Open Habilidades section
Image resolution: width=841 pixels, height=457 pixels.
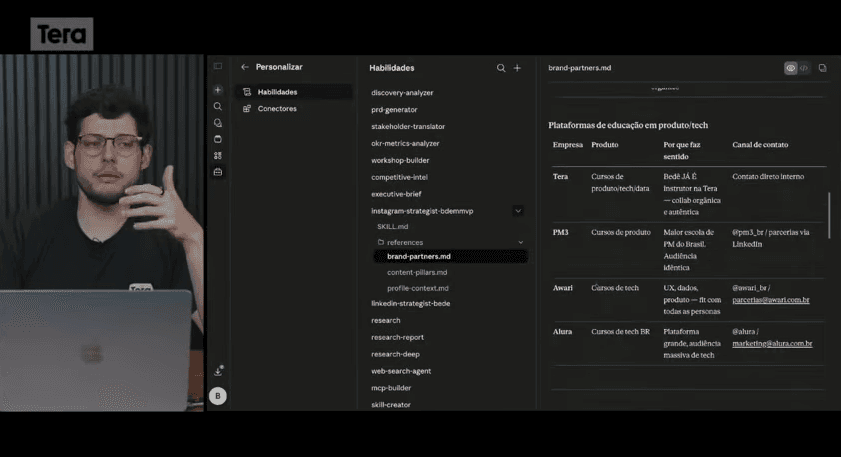(294, 92)
